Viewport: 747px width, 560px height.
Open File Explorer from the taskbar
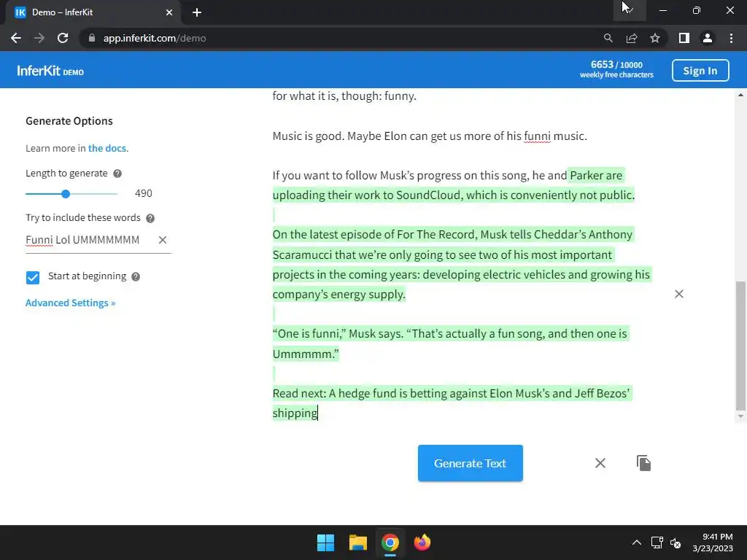click(x=357, y=542)
